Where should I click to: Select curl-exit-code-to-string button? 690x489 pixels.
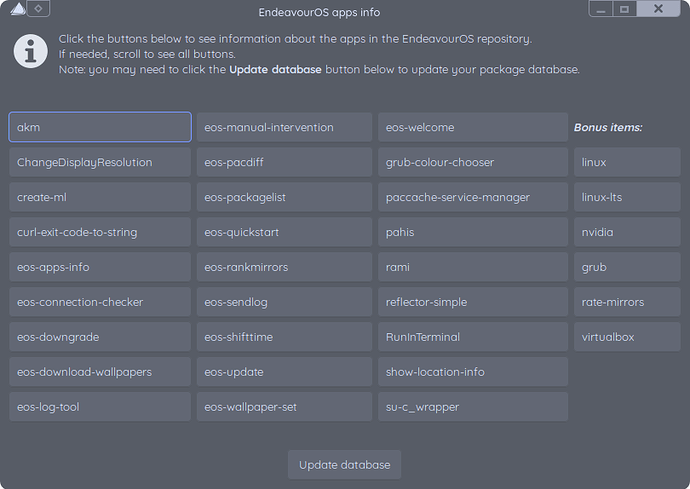point(100,232)
